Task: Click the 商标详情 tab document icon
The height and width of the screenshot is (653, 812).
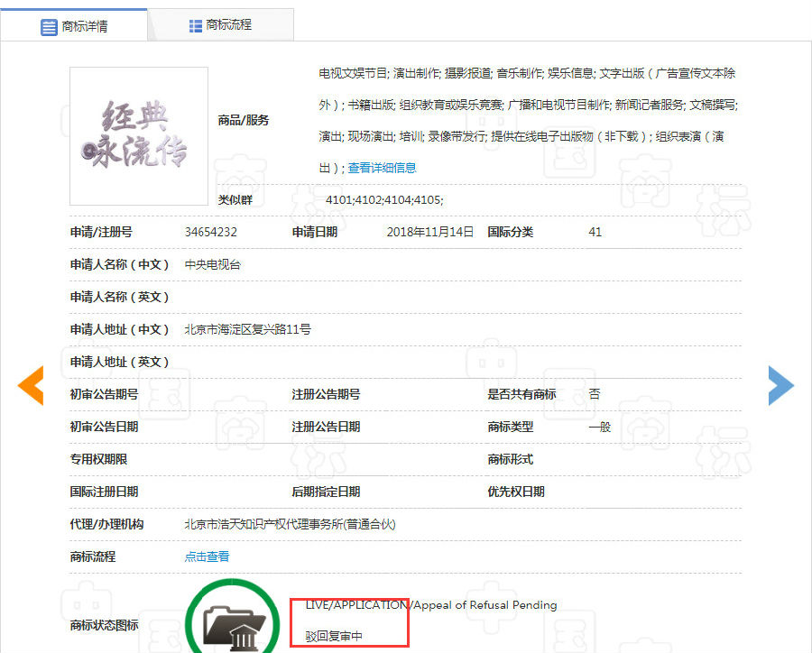Action: (49, 27)
